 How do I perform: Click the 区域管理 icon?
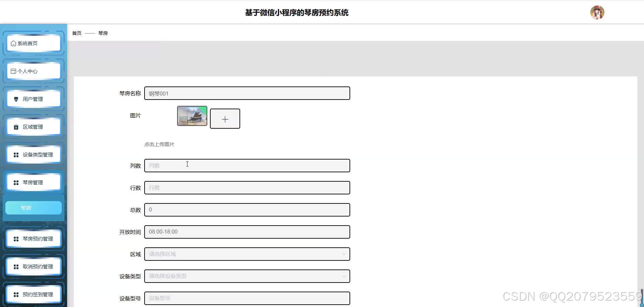pyautogui.click(x=15, y=127)
